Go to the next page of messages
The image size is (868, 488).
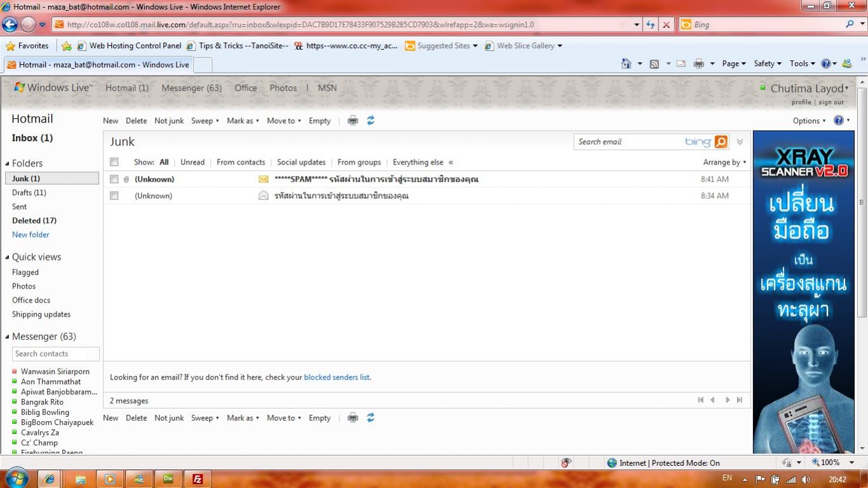(728, 400)
